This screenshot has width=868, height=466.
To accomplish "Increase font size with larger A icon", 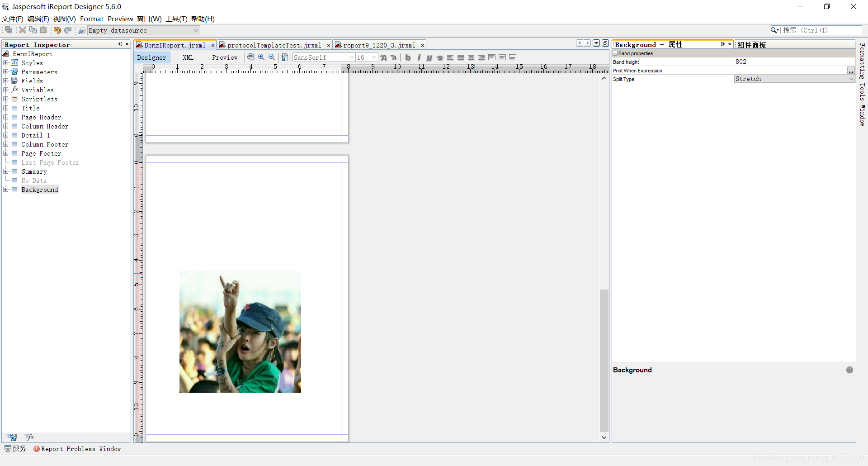I will 383,57.
